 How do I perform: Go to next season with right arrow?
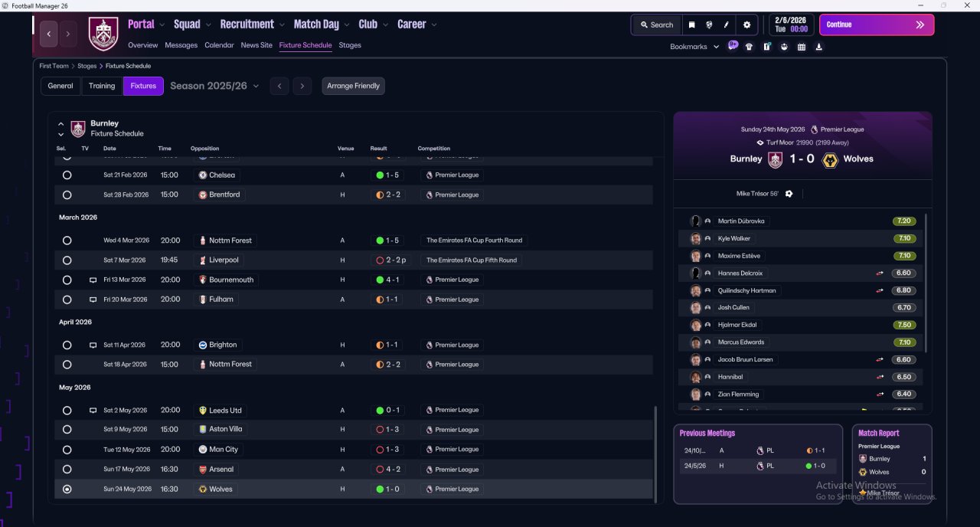tap(302, 86)
